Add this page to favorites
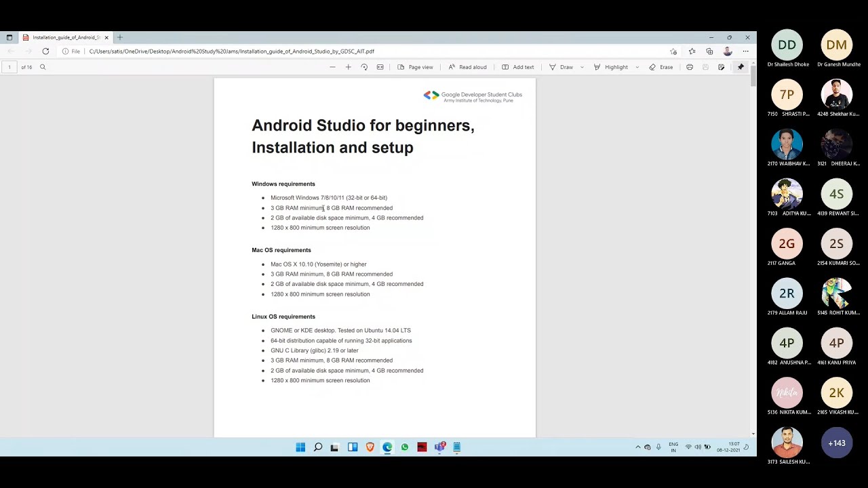Screen dimensions: 868x488 tap(673, 52)
